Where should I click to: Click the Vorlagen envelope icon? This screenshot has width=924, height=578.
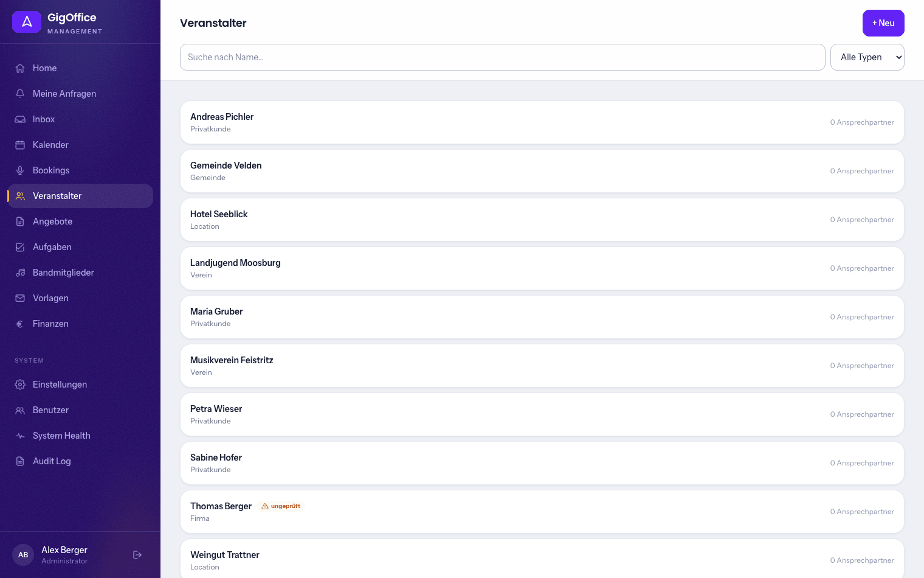(20, 298)
